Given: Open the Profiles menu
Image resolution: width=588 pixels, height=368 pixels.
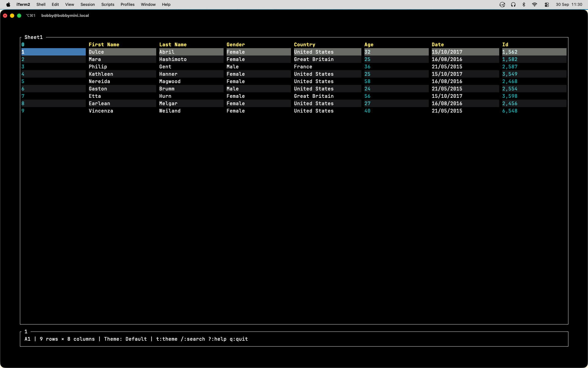Looking at the screenshot, I should (127, 5).
